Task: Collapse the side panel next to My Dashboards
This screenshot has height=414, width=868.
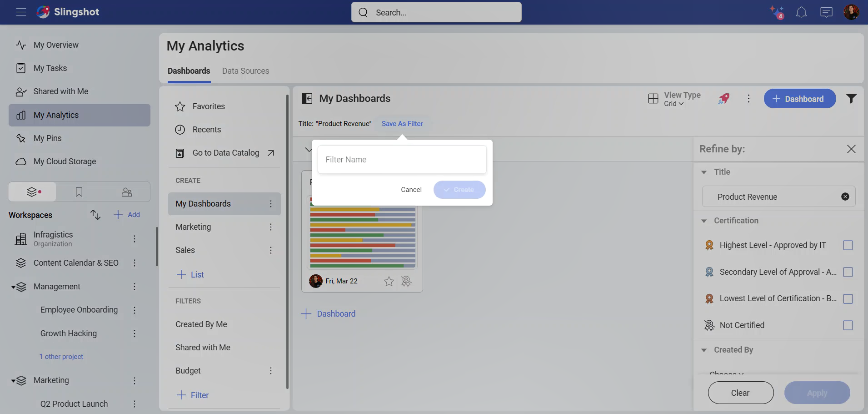Action: click(307, 99)
